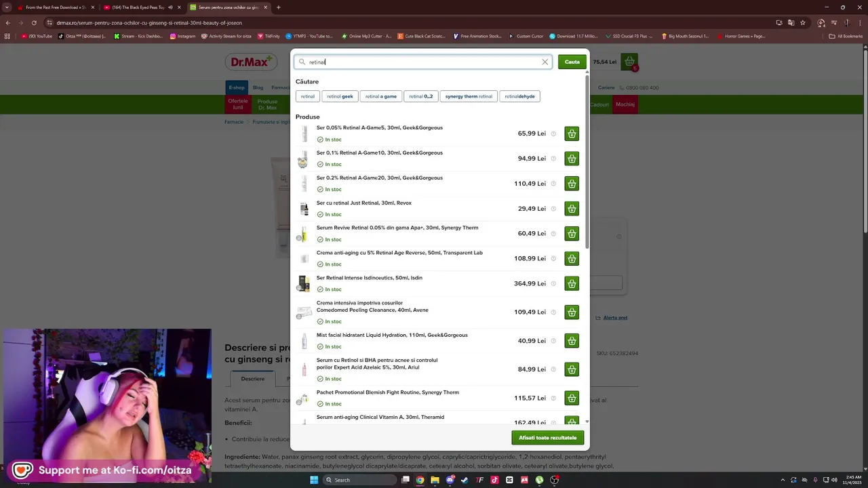Viewport: 868px width, 488px height.
Task: Open 'Ser cu retinal Just Retinal, 30ml, Revox'
Action: (x=364, y=203)
